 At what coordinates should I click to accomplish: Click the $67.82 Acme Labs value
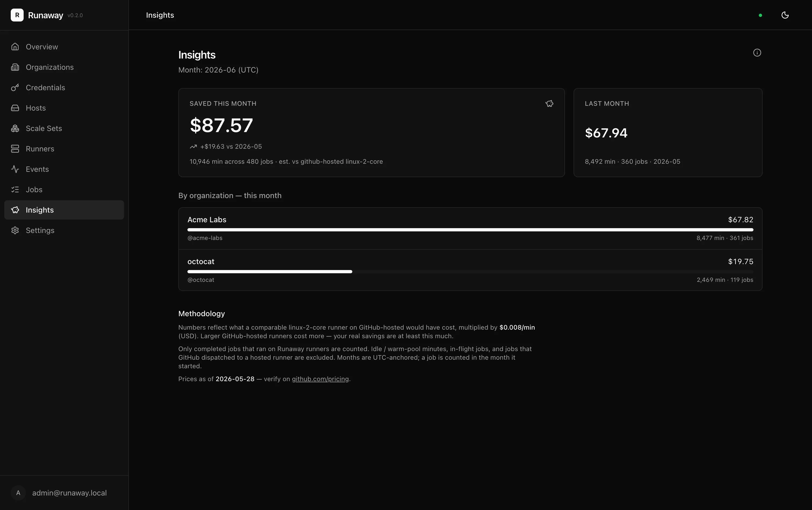point(741,220)
